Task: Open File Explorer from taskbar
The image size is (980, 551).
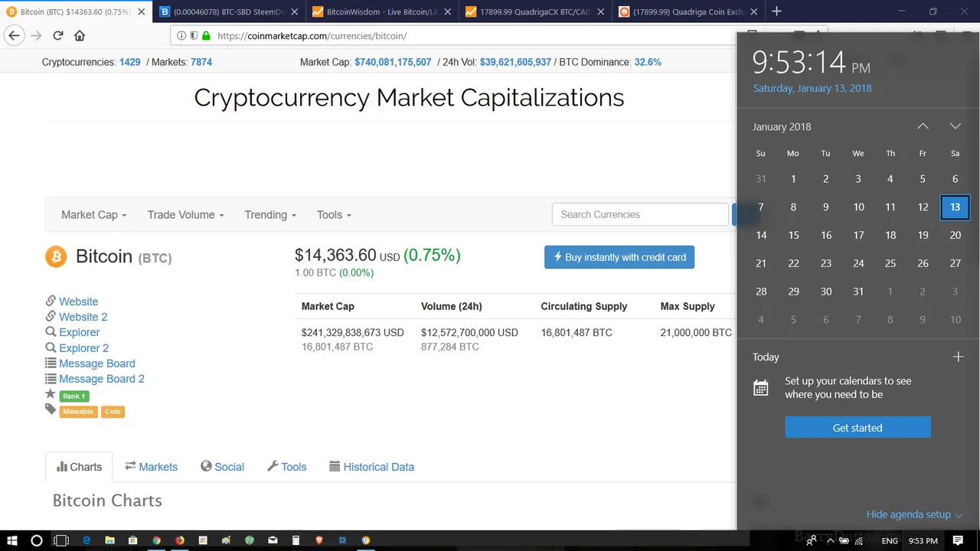Action: [109, 540]
